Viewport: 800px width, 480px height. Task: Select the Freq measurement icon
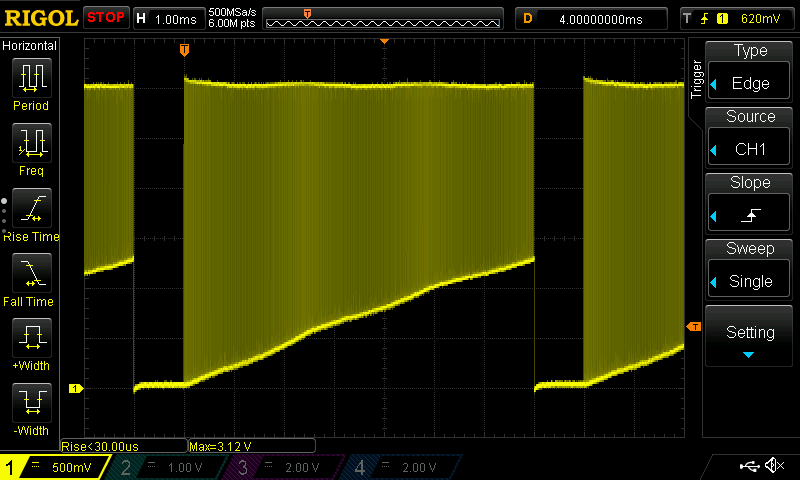click(30, 144)
